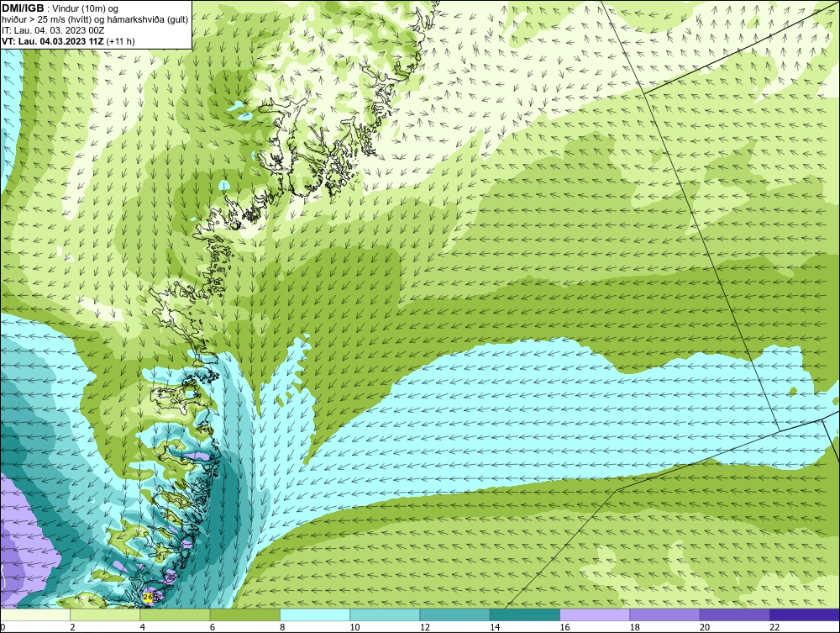
Task: Select the 14–16 m/s dark teal legend swatch
Action: coord(524,615)
